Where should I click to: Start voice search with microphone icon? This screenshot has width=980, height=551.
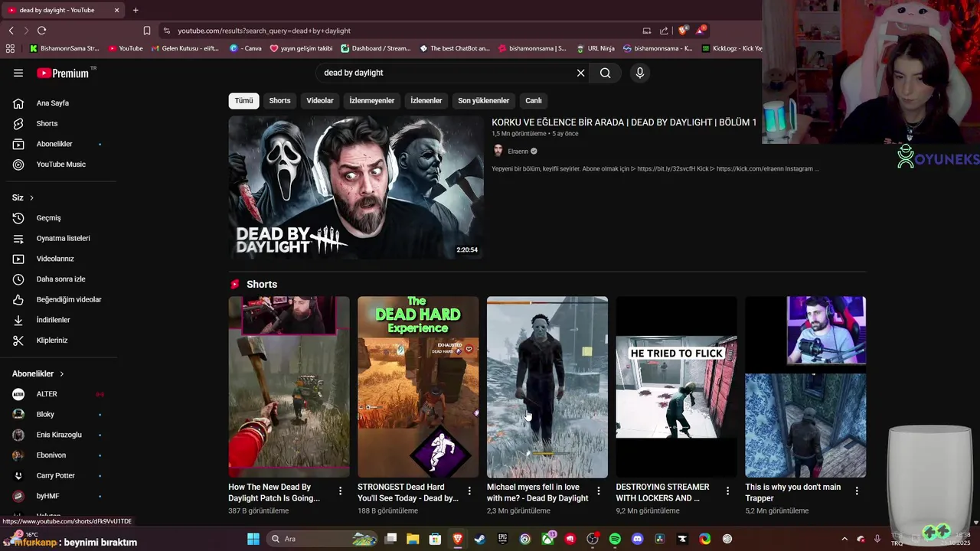640,73
